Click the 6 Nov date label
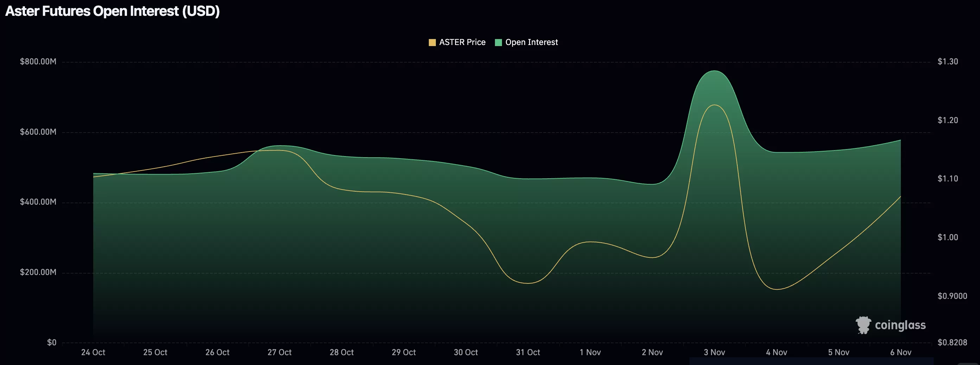The height and width of the screenshot is (365, 980). point(901,352)
